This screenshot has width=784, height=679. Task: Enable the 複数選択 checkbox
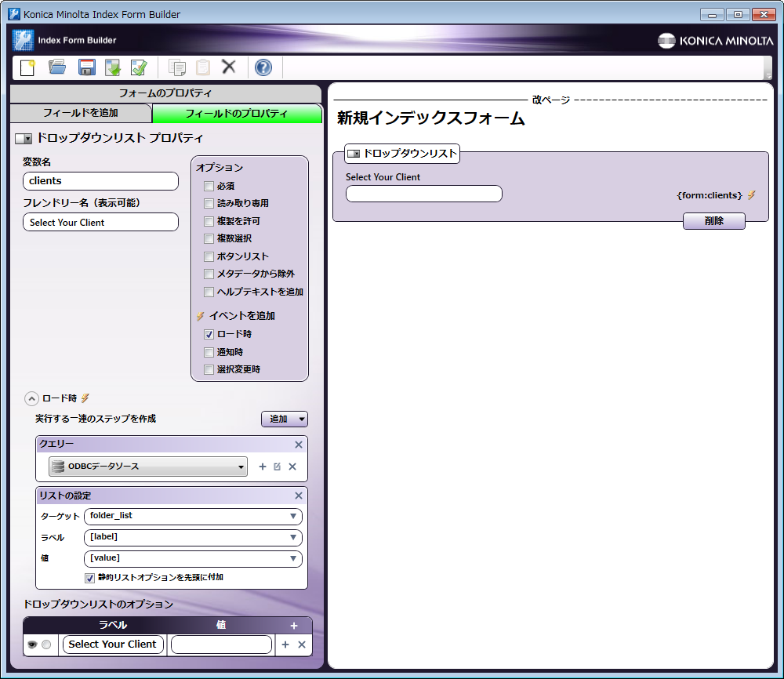[209, 238]
